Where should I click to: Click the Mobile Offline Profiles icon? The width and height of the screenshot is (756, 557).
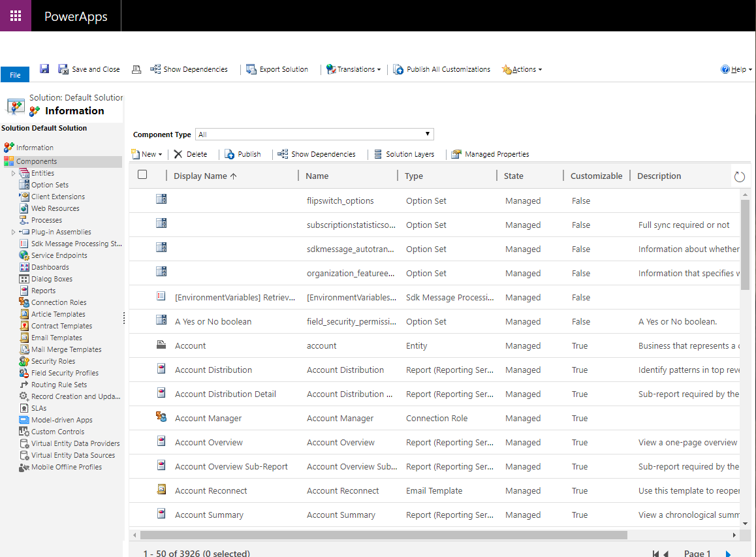pyautogui.click(x=24, y=467)
